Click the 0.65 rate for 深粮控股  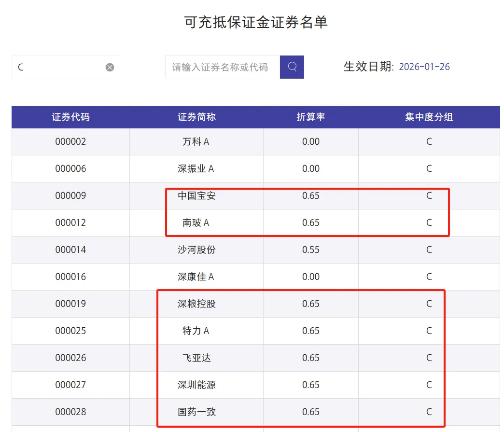(x=311, y=304)
